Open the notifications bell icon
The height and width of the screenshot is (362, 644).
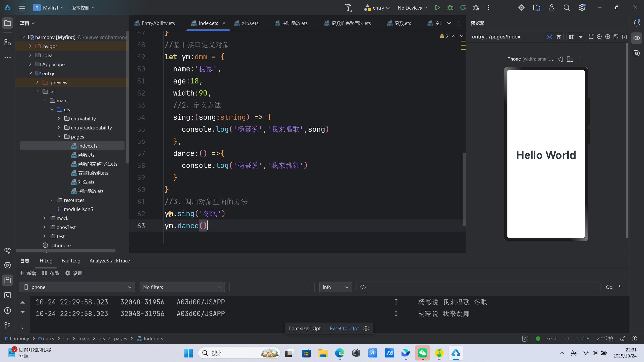pyautogui.click(x=637, y=23)
